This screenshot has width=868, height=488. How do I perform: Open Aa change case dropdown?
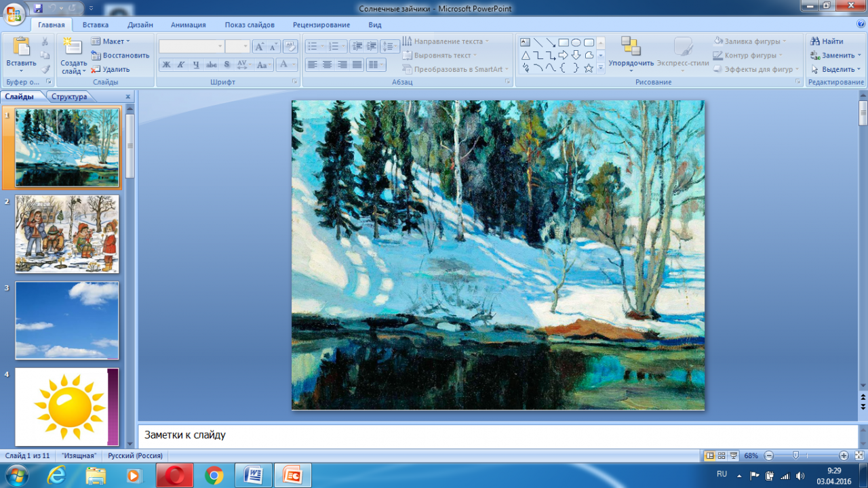pyautogui.click(x=264, y=65)
